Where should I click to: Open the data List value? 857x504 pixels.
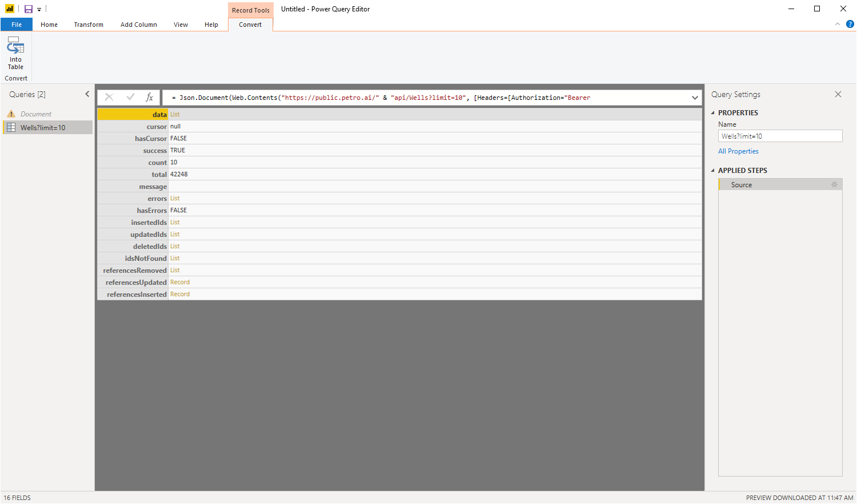click(x=175, y=115)
